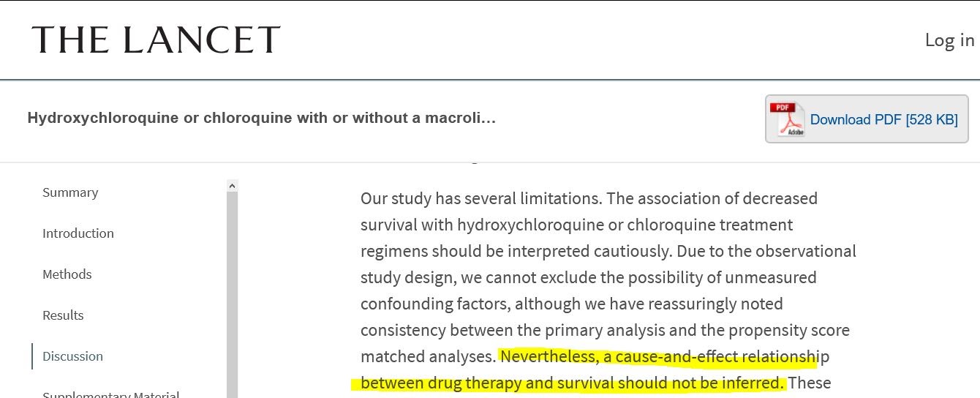This screenshot has width=980, height=398.
Task: Click the truncated Hydroxychloroquine article title
Action: click(261, 118)
